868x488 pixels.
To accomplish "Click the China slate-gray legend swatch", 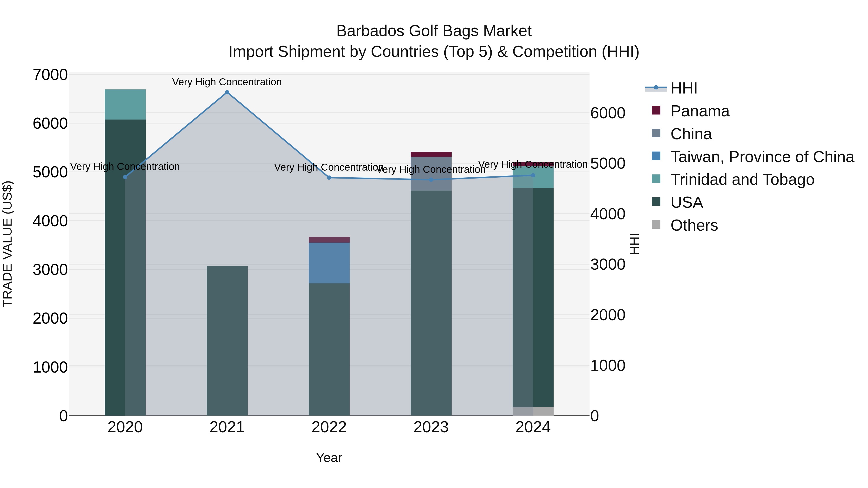I will click(656, 133).
